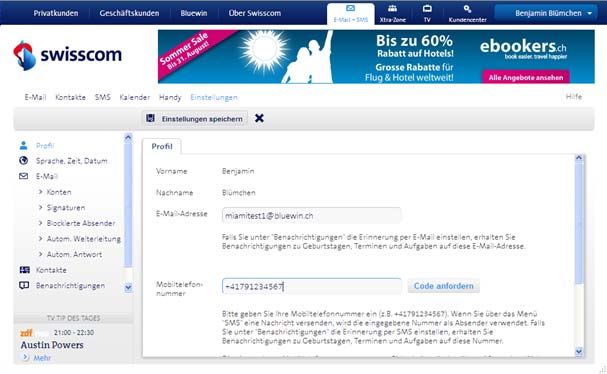Screen dimensions: 607x374
Task: Click the Mehr link under TV tip
Action: click(42, 358)
